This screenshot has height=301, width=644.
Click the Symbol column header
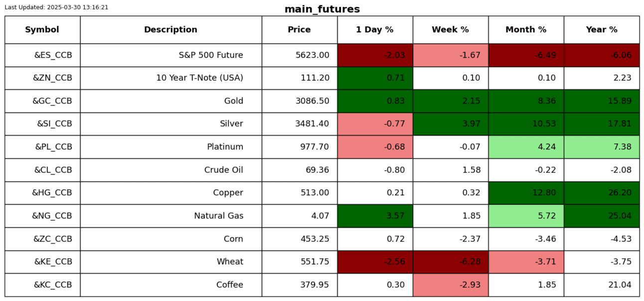42,30
